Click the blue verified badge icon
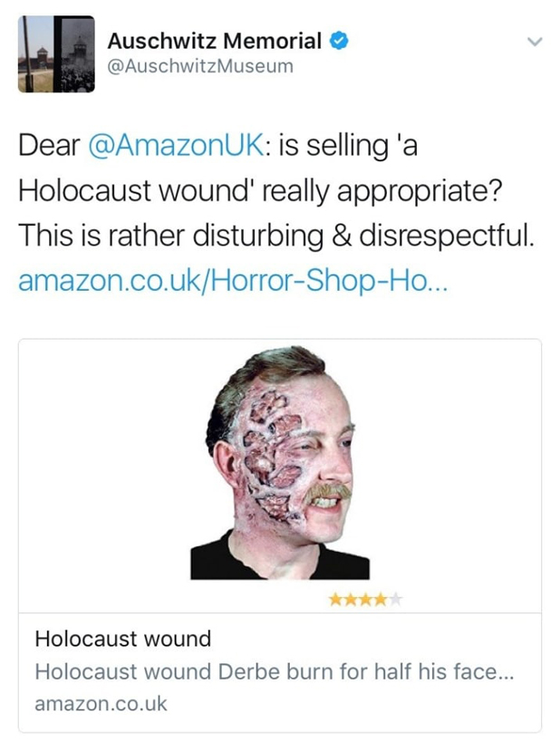 (339, 41)
